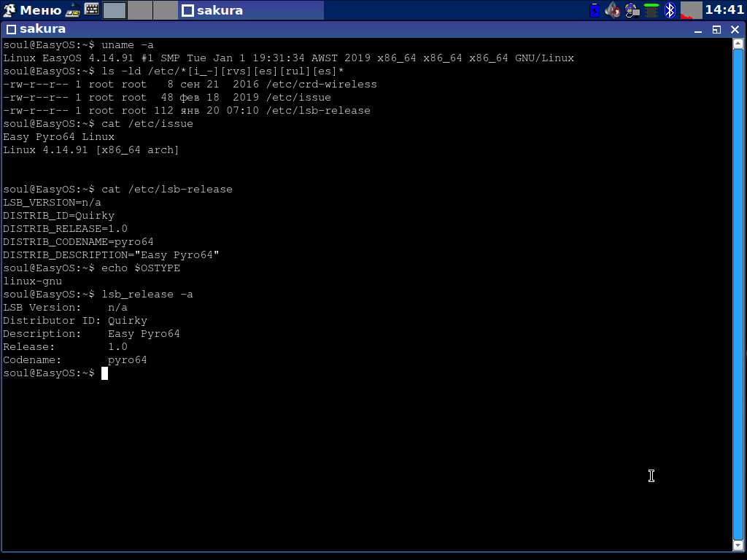The width and height of the screenshot is (747, 560).
Task: Open the network connection tray icon
Action: (632, 10)
